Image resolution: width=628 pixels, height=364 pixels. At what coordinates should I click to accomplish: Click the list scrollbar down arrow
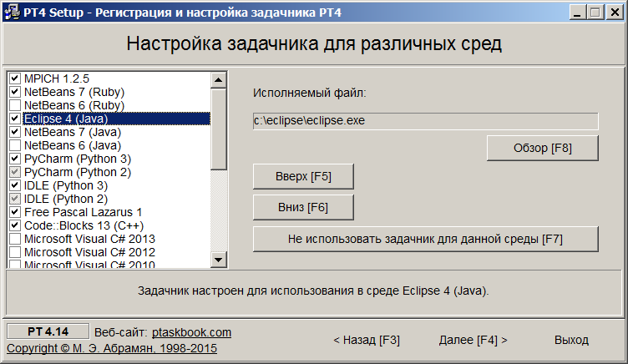218,260
